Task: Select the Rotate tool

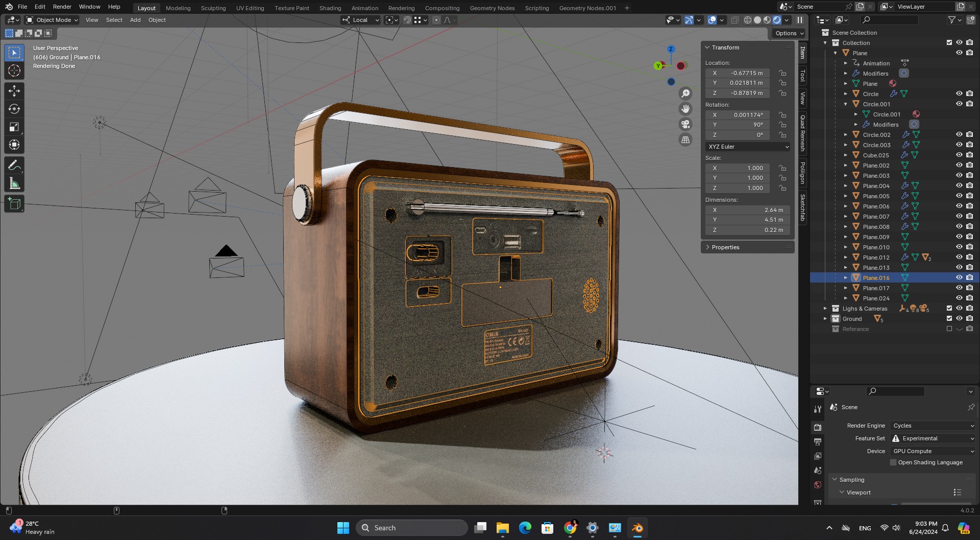Action: 14,109
